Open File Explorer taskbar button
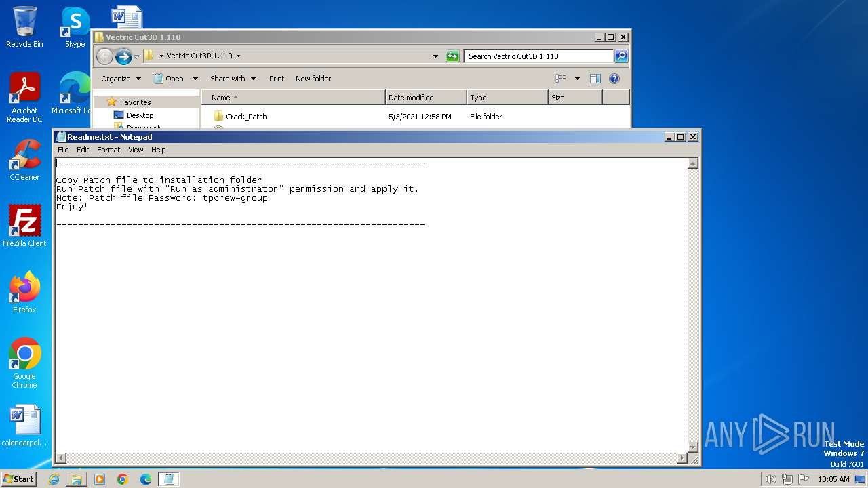The image size is (868, 488). (x=77, y=479)
